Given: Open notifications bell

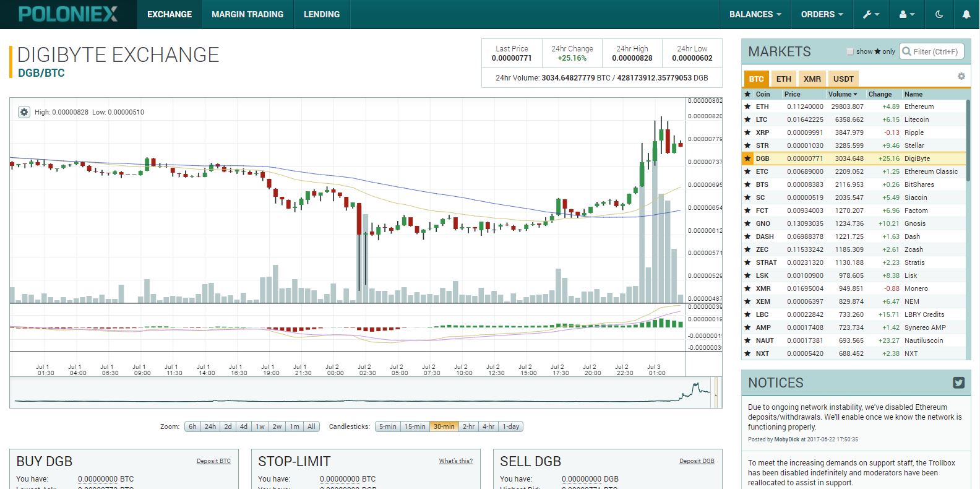Looking at the screenshot, I should (x=966, y=14).
